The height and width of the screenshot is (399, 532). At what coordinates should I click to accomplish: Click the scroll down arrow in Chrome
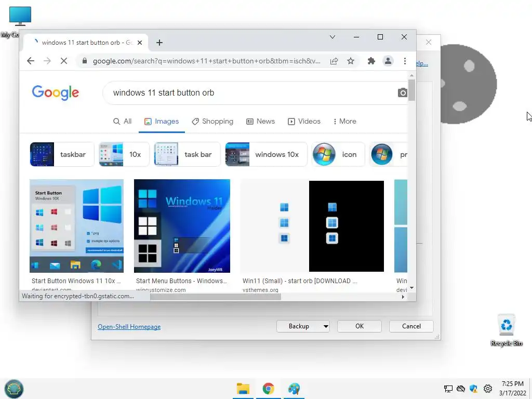[x=411, y=288]
